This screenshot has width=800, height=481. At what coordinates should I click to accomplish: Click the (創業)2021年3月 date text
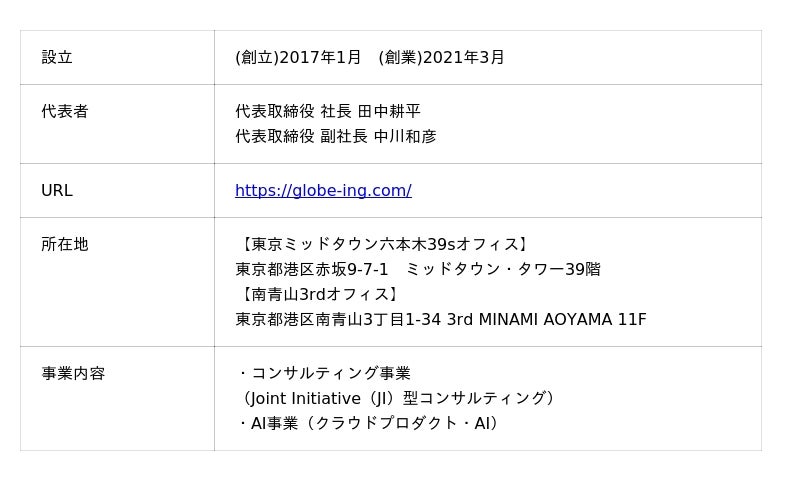442,58
